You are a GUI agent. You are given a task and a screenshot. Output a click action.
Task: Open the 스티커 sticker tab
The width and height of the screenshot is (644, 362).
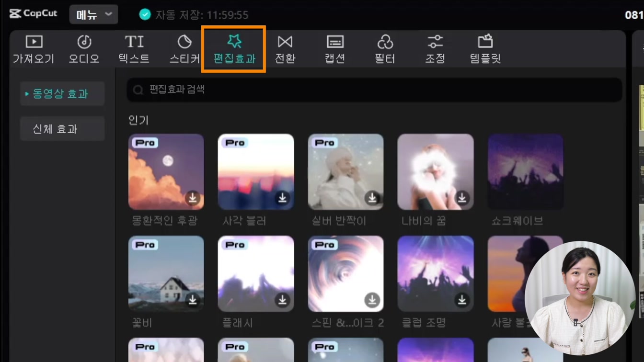point(184,49)
